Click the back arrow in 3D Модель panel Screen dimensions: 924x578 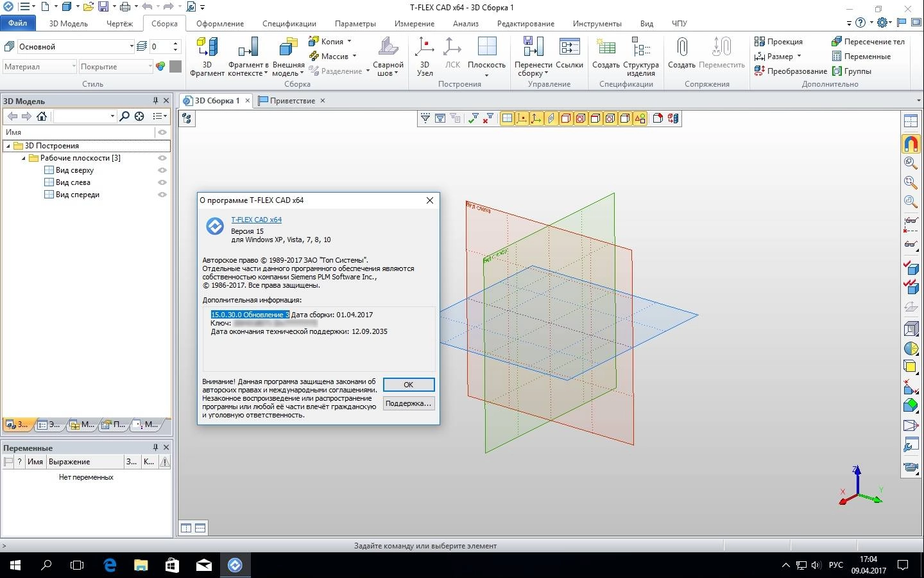click(12, 116)
